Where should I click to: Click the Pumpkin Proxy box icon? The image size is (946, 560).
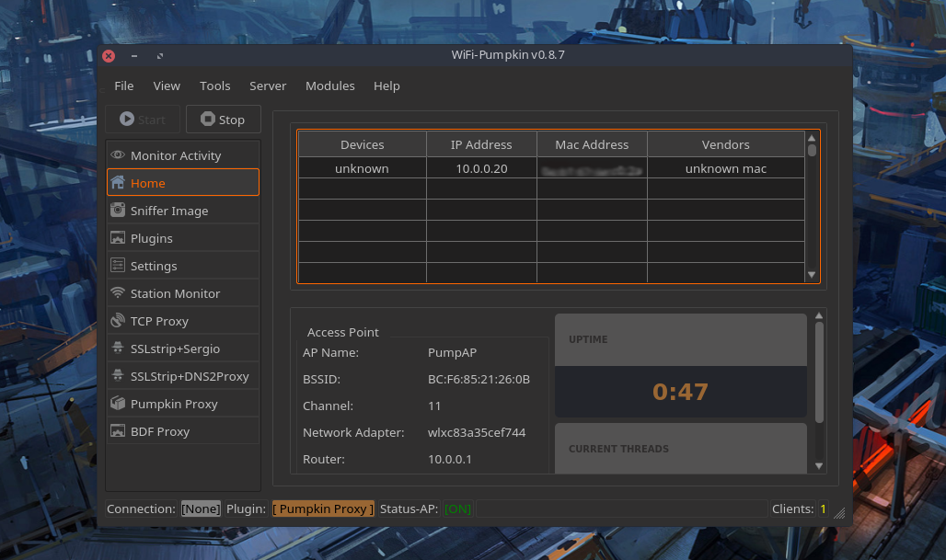tap(118, 404)
